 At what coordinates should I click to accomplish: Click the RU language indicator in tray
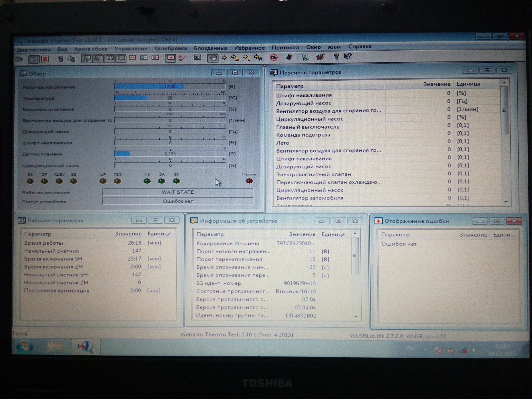[411, 348]
